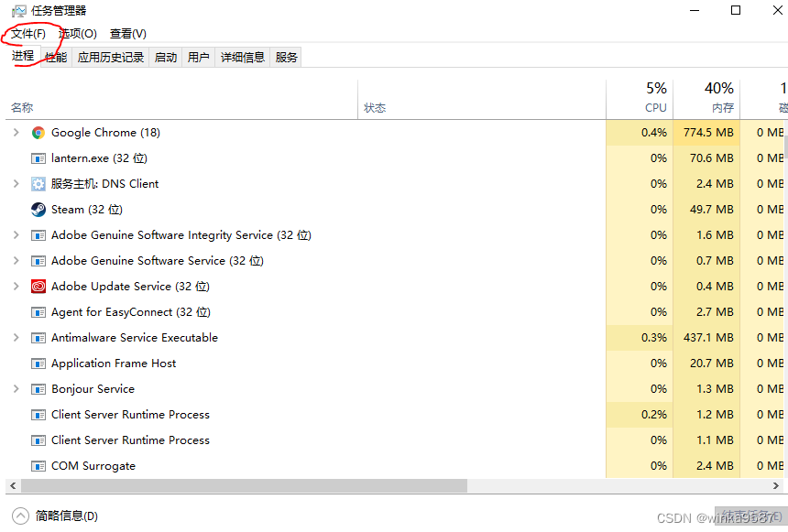The width and height of the screenshot is (788, 532).
Task: Select the Antimalware Service Executable row name
Action: click(x=135, y=338)
